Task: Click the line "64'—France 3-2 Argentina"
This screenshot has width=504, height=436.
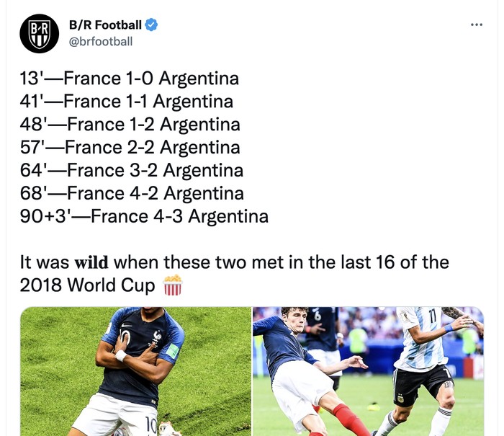Action: [132, 170]
